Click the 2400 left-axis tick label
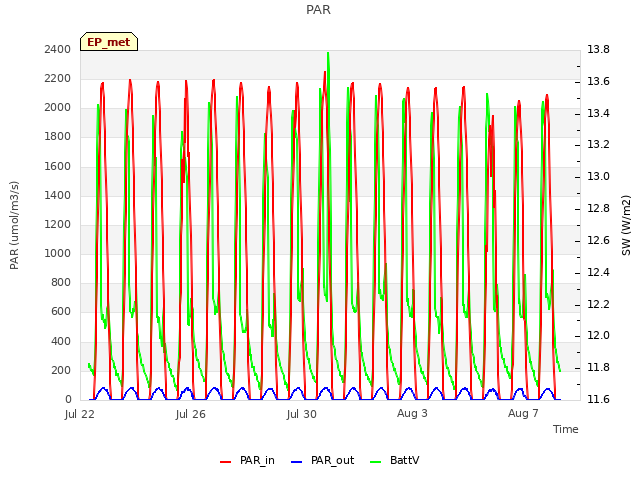 (x=58, y=49)
